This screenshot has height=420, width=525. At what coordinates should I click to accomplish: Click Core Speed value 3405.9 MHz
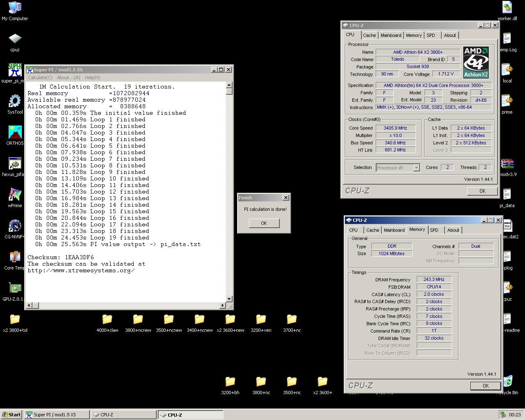pos(395,128)
